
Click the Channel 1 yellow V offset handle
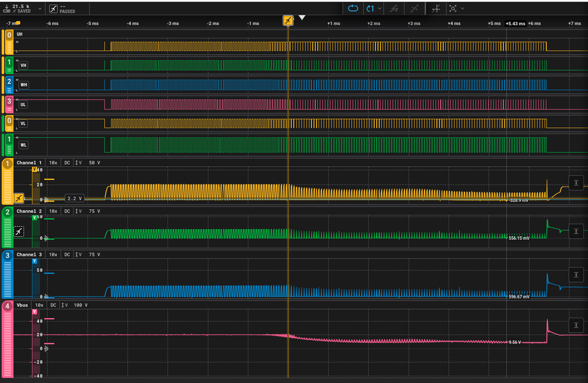35,169
